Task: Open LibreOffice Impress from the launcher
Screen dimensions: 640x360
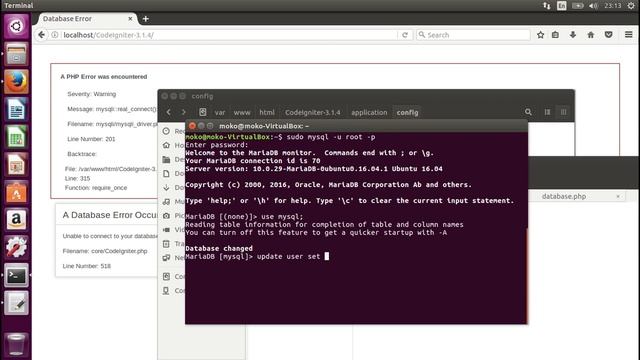Action: coord(16,164)
